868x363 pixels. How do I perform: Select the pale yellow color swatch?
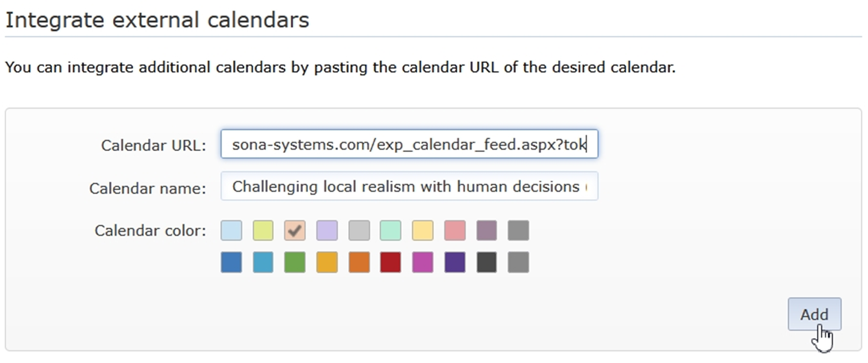tap(422, 230)
